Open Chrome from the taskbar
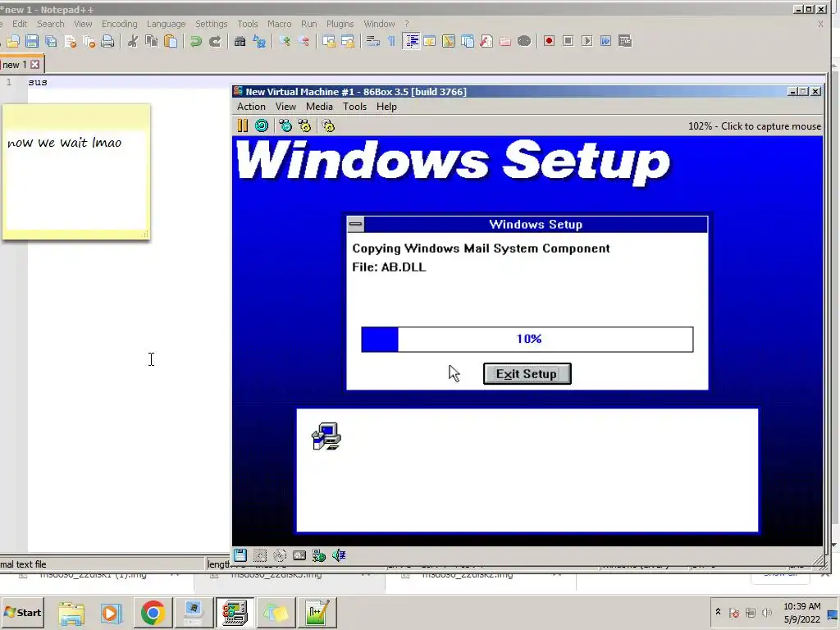The image size is (840, 630). pyautogui.click(x=153, y=612)
